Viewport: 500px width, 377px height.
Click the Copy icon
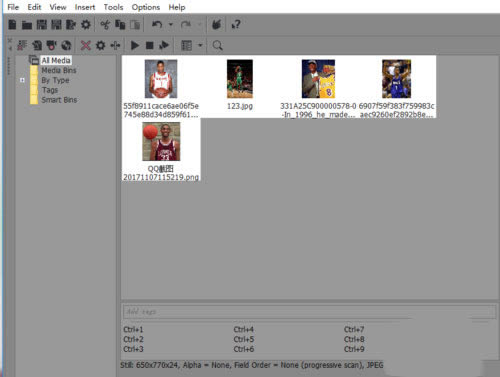tap(120, 25)
